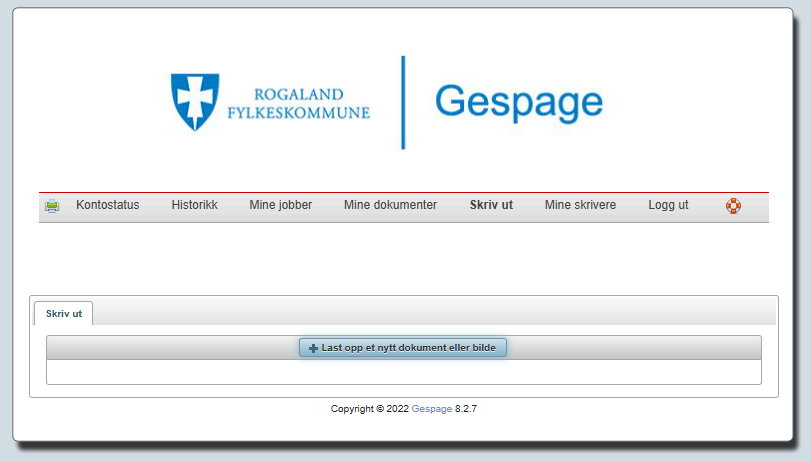
Task: Select Skriv ut in navigation bar
Action: (x=491, y=205)
